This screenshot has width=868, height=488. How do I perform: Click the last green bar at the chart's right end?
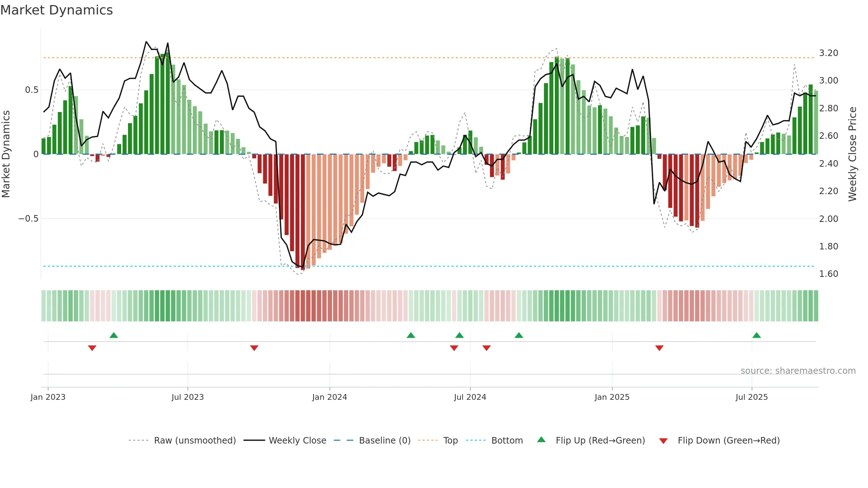click(816, 123)
